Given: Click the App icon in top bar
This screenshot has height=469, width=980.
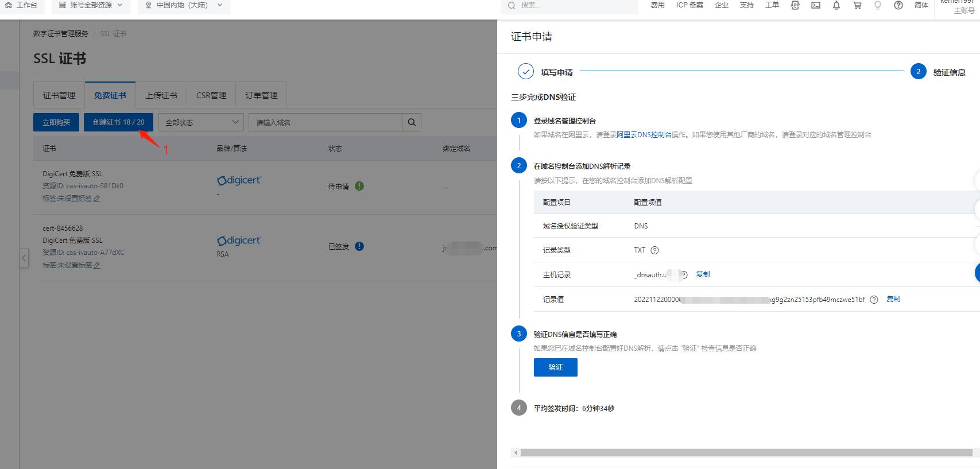Looking at the screenshot, I should click(795, 5).
